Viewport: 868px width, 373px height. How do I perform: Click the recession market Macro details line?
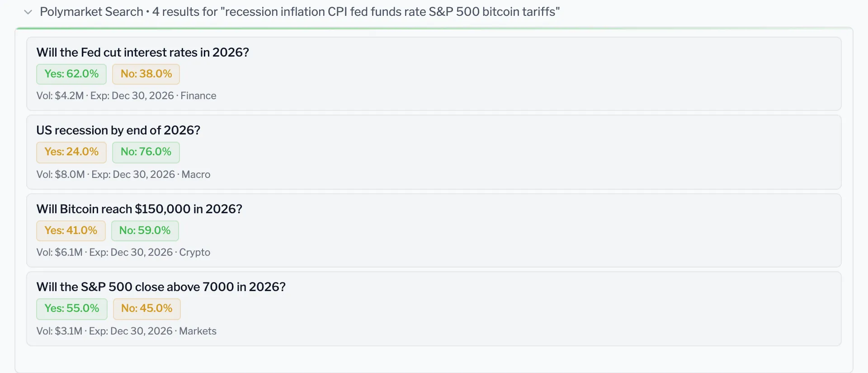[x=123, y=175]
